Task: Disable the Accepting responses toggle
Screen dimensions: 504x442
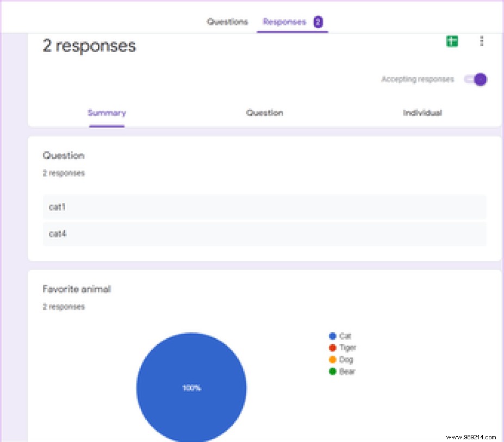Action: [x=476, y=79]
